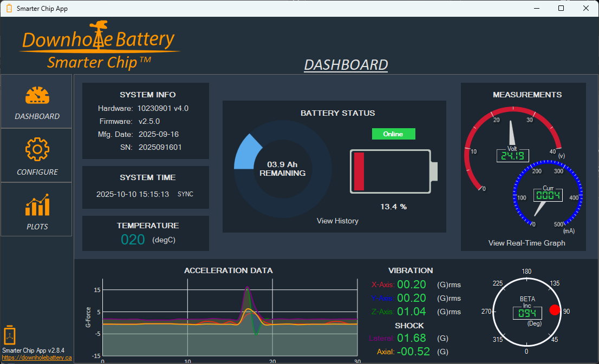The width and height of the screenshot is (599, 364).
Task: Click the Smarter Chip battery icon bottom-left
Action: point(10,336)
